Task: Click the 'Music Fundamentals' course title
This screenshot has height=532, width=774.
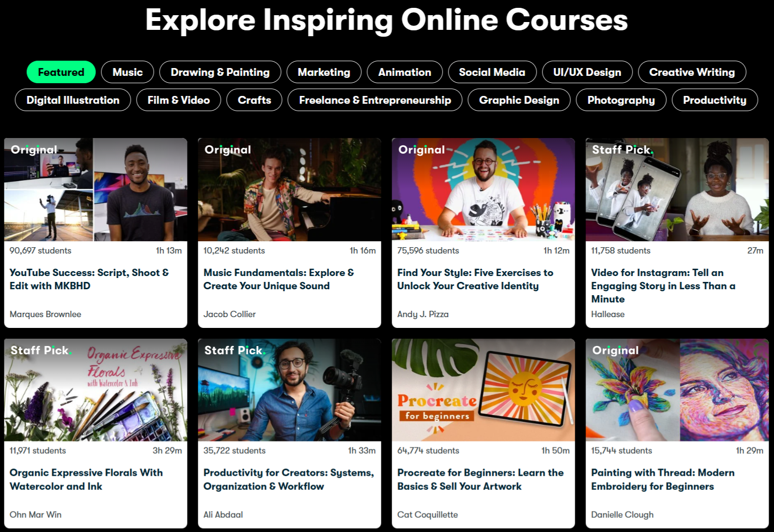Action: (x=279, y=279)
